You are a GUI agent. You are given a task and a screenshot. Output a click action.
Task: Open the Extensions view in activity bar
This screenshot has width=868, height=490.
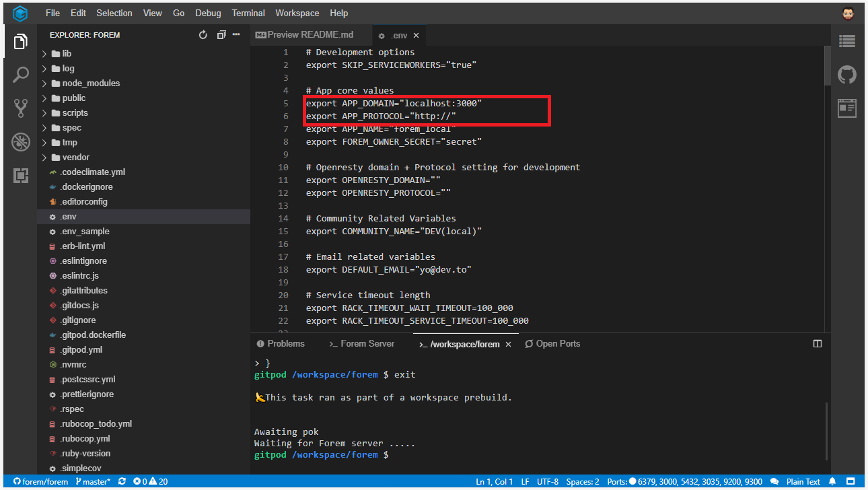coord(20,176)
